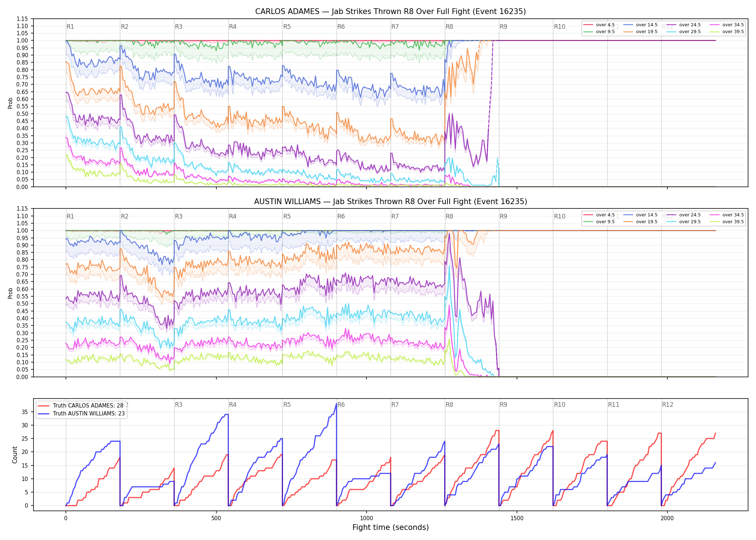Click the 'Prob' y-axis label of top chart
Screen dimensions: 756x540
point(10,103)
